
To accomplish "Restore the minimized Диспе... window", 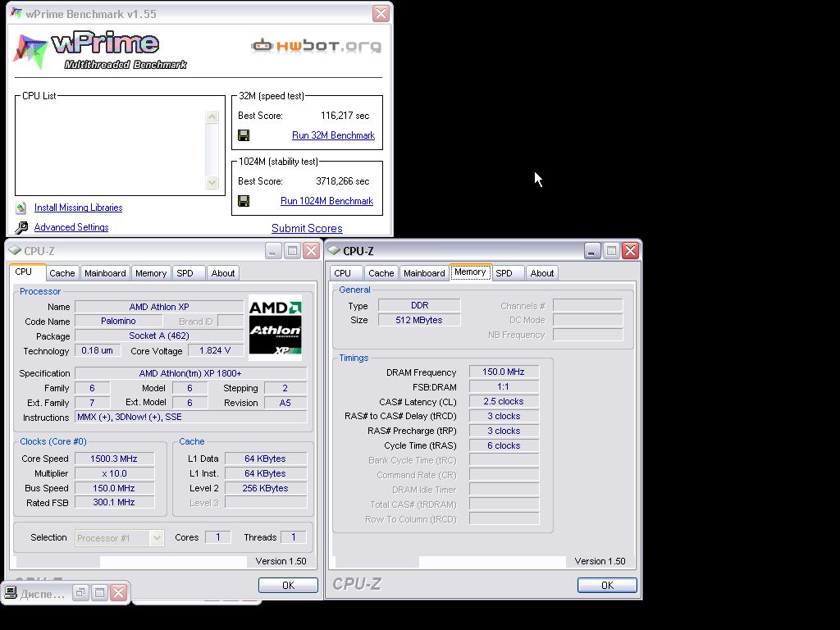I will pyautogui.click(x=80, y=592).
